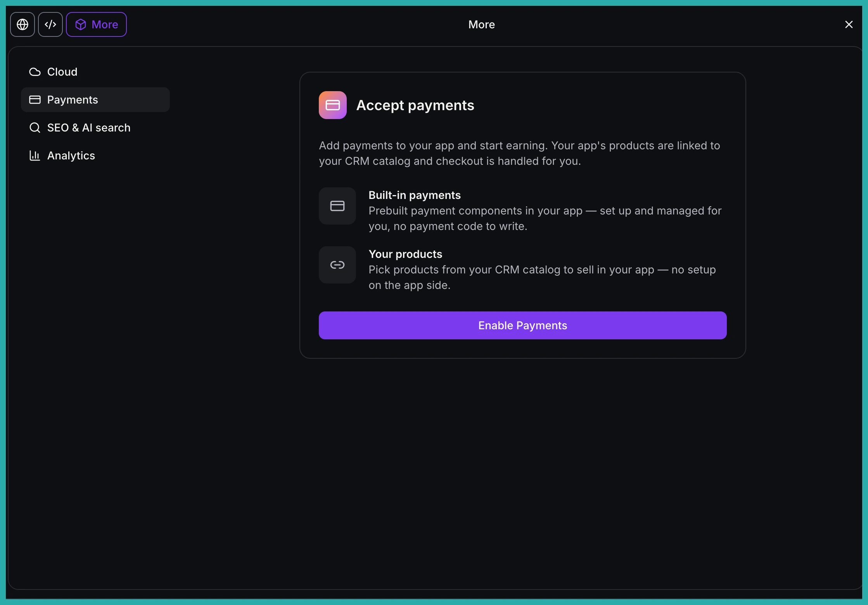Click the Built-in payments card icon
Screen dimensions: 868x605
(337, 206)
